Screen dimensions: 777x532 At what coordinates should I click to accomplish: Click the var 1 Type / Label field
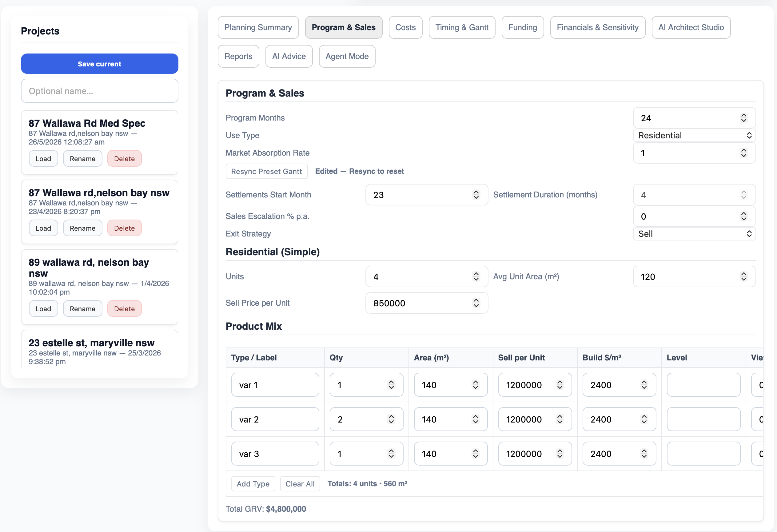pos(275,385)
